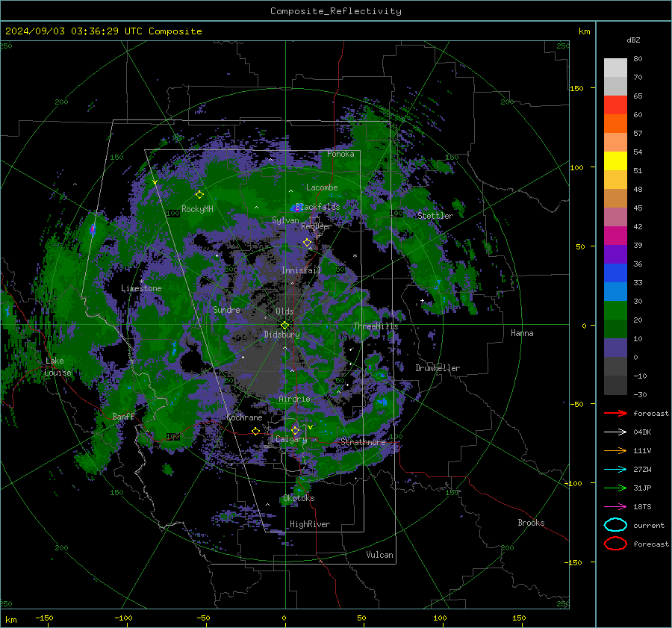Click the green 31JP arrow icon

pos(615,488)
